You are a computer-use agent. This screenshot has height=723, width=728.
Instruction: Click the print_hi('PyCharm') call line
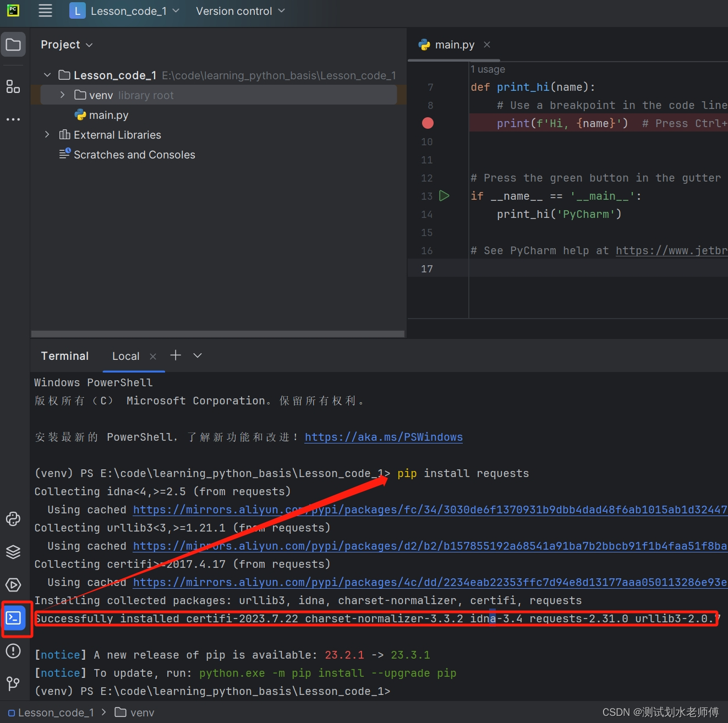(x=559, y=214)
